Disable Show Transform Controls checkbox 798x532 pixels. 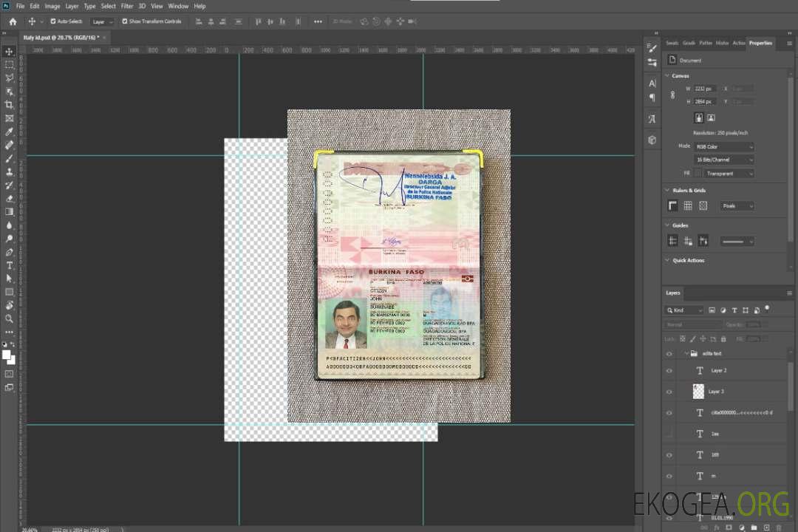(x=125, y=21)
